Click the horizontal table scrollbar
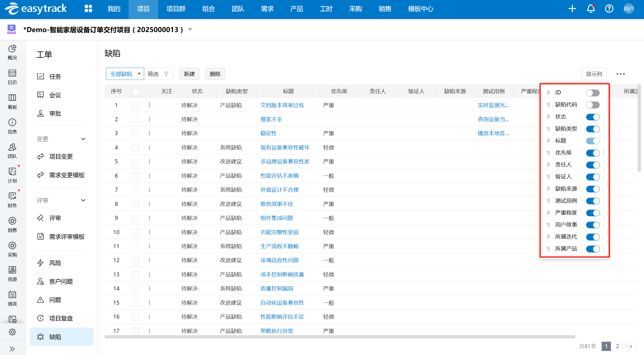Image resolution: width=644 pixels, height=355 pixels. (339, 337)
